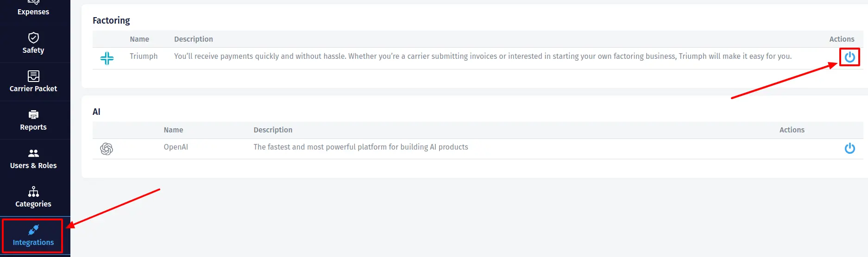Click the AI table's Description column header
868x257 pixels.
pos(273,130)
